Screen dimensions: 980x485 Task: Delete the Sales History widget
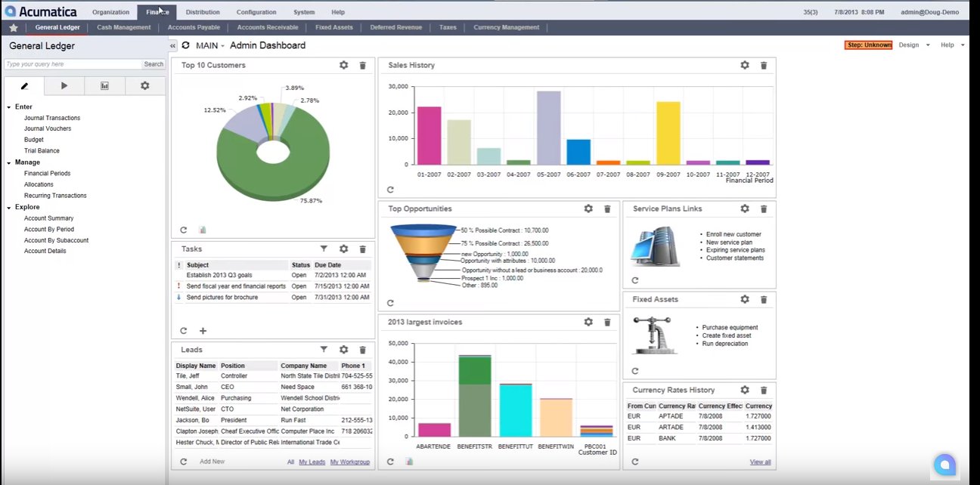tap(764, 66)
